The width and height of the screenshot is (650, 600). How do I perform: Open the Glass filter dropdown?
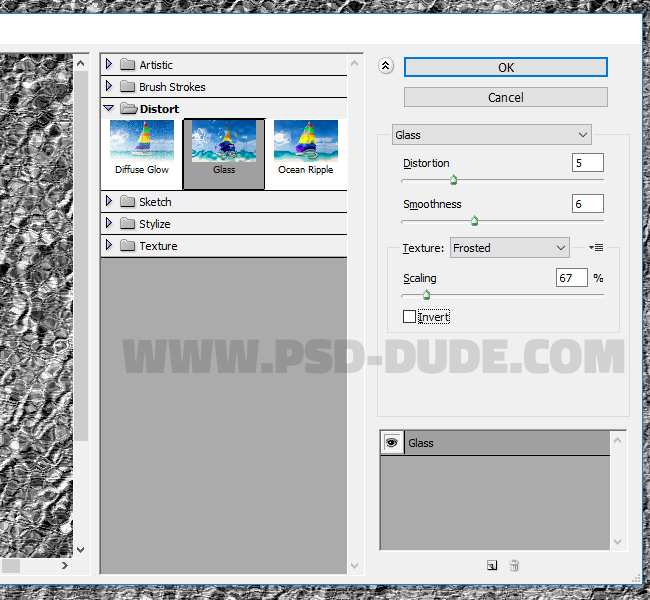[x=492, y=135]
